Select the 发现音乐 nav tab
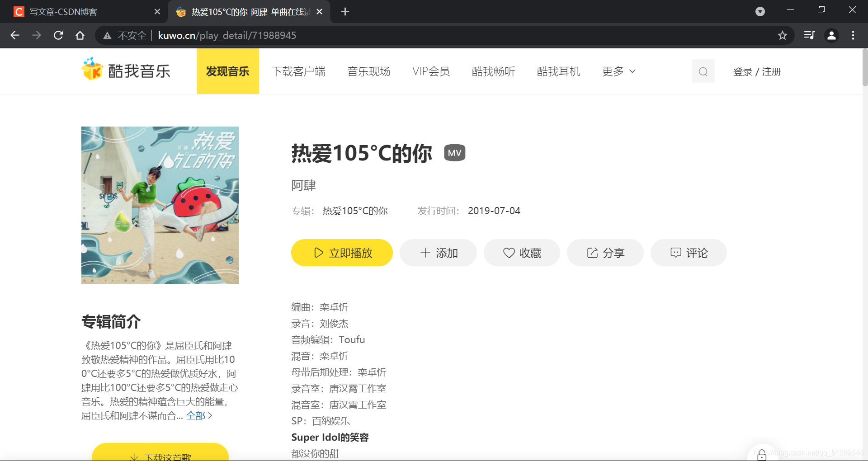Image resolution: width=868 pixels, height=461 pixels. [228, 71]
